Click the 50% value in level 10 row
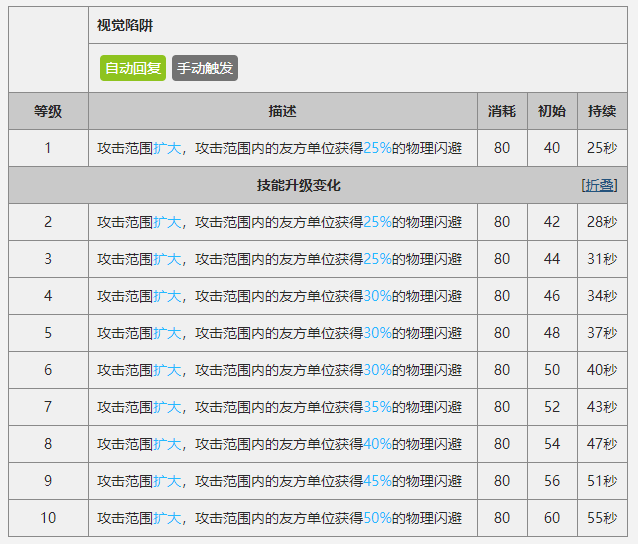 click(377, 518)
